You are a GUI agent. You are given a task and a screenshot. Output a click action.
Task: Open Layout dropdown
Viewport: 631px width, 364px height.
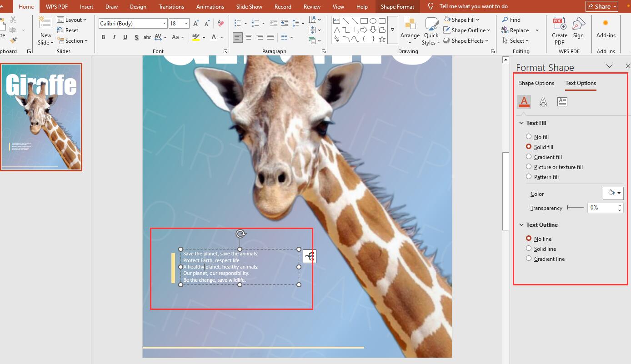coord(72,20)
